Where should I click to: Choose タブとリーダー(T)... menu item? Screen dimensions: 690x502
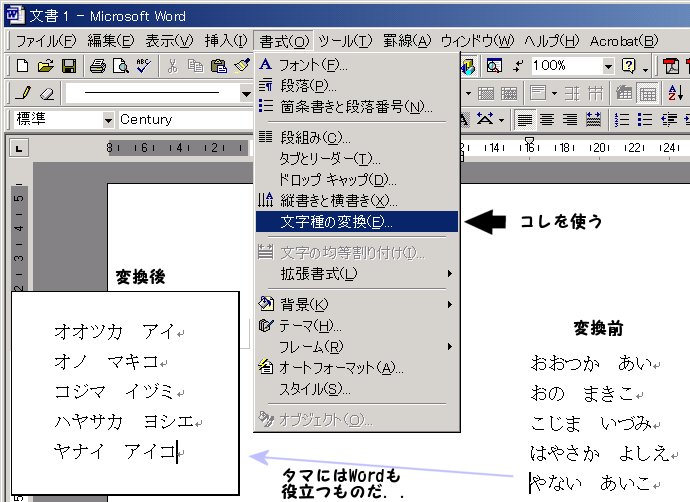pyautogui.click(x=357, y=158)
